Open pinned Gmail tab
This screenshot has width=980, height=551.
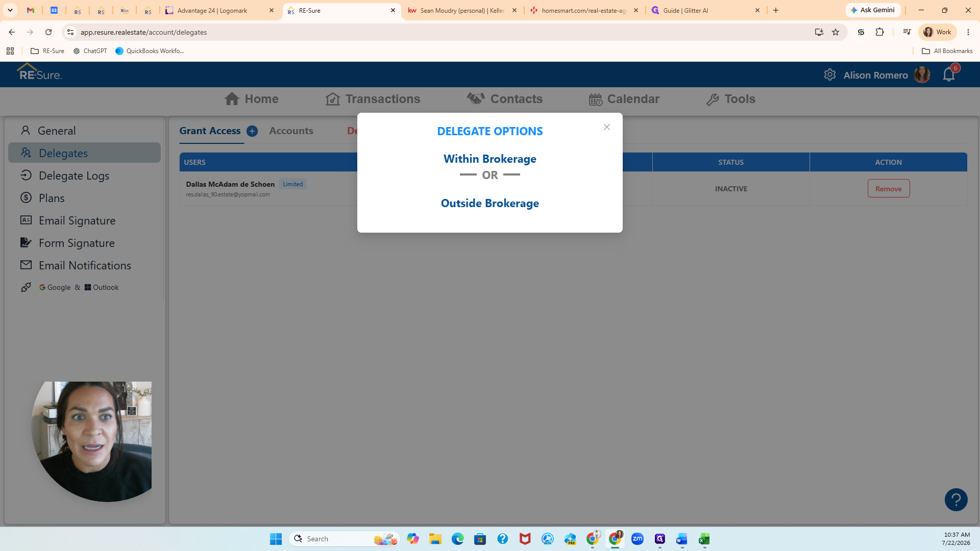pyautogui.click(x=31, y=10)
